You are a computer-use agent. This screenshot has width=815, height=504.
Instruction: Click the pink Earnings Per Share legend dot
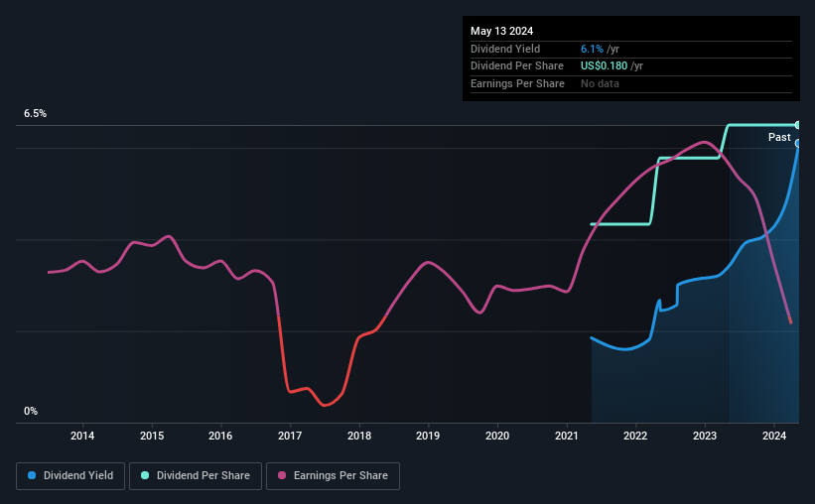tap(282, 475)
